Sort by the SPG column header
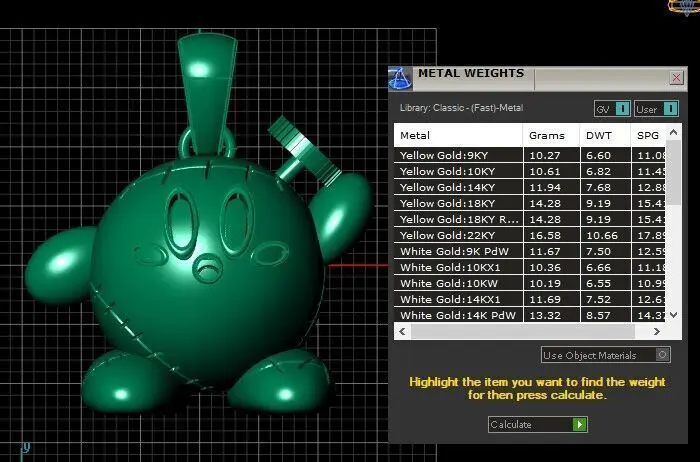Screen dimensions: 700x462 click(x=648, y=136)
